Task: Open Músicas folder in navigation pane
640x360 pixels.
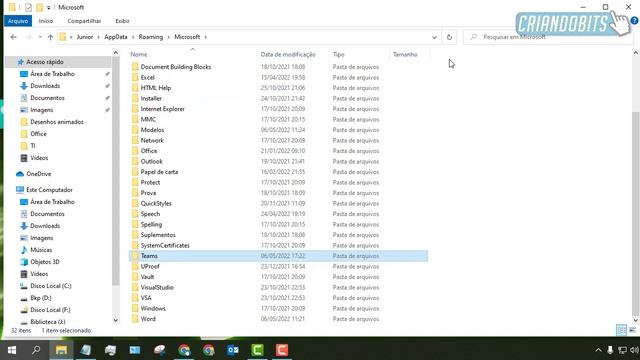Action: point(41,250)
